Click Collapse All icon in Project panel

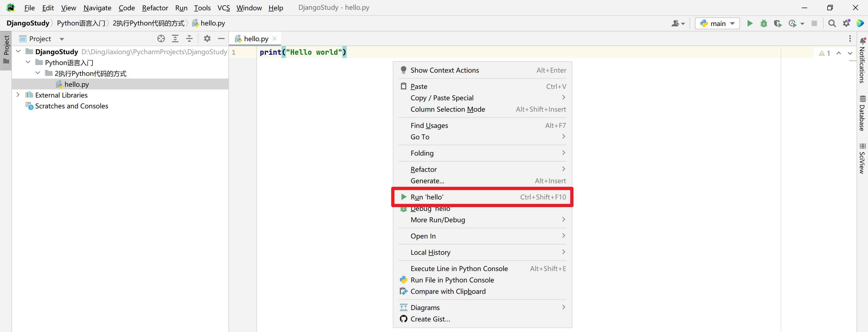[x=189, y=39]
